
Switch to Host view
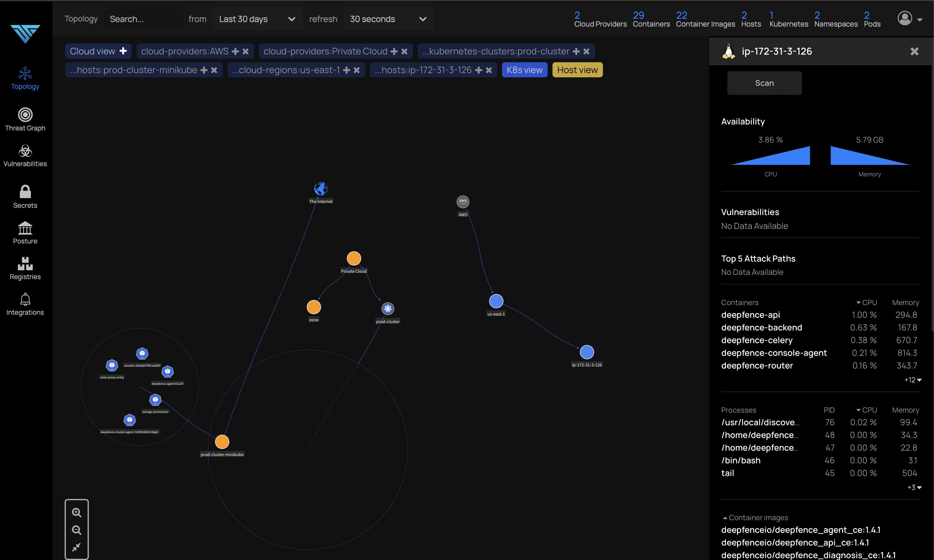coord(577,70)
